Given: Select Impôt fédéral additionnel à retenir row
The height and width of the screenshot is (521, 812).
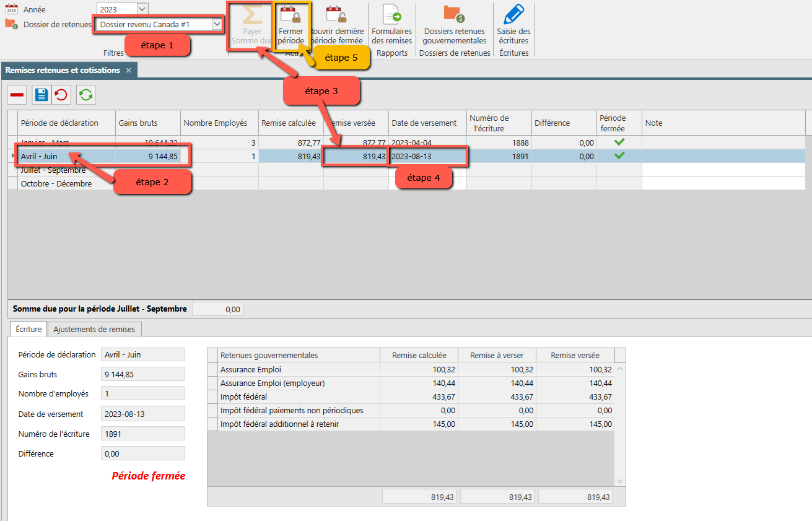Looking at the screenshot, I should click(x=411, y=424).
